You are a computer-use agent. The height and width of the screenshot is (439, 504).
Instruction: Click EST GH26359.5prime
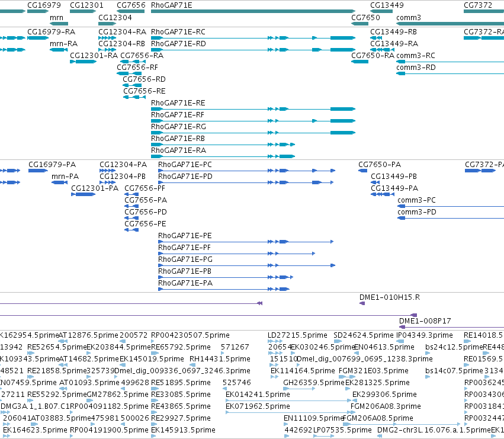299,389
